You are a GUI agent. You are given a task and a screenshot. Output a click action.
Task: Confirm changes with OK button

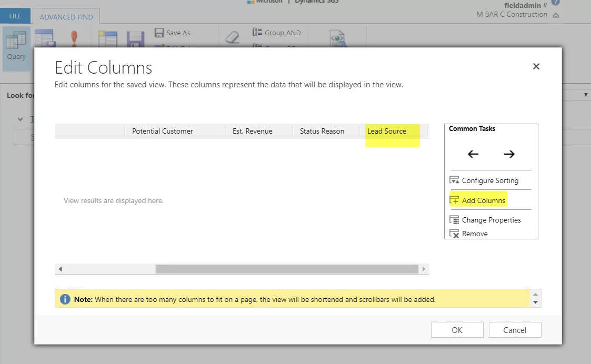pyautogui.click(x=457, y=330)
